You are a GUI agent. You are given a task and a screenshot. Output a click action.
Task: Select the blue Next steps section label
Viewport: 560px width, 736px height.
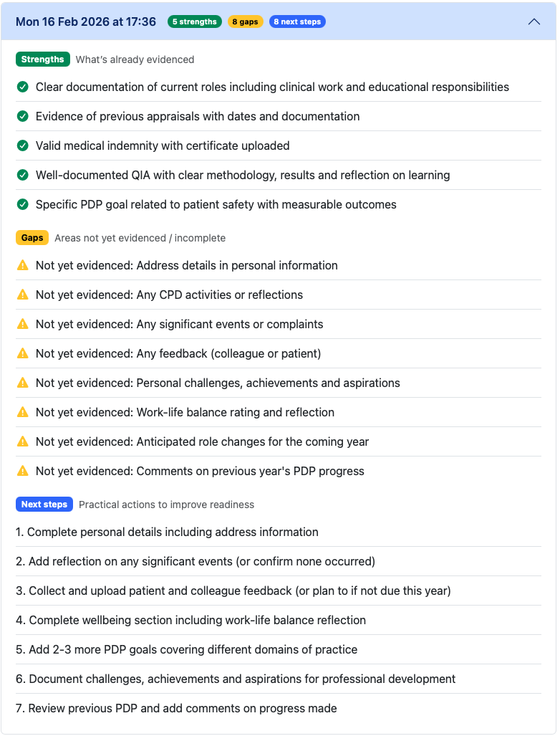pos(44,504)
